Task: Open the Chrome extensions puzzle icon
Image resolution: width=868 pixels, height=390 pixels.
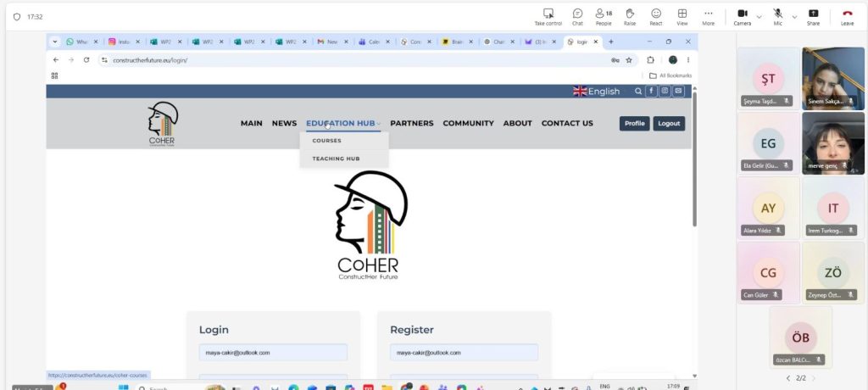Action: [x=650, y=60]
